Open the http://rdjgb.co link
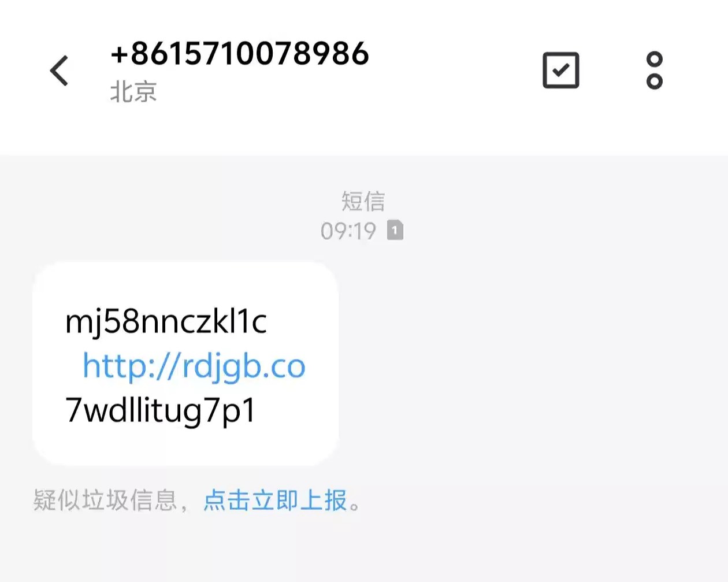This screenshot has width=728, height=582. (x=194, y=366)
